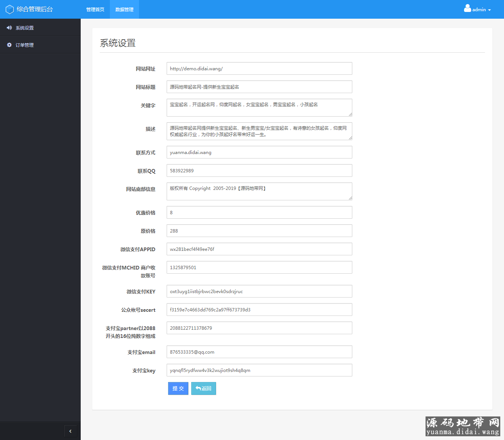Click the speaker icon beside 系统设置

tap(9, 28)
